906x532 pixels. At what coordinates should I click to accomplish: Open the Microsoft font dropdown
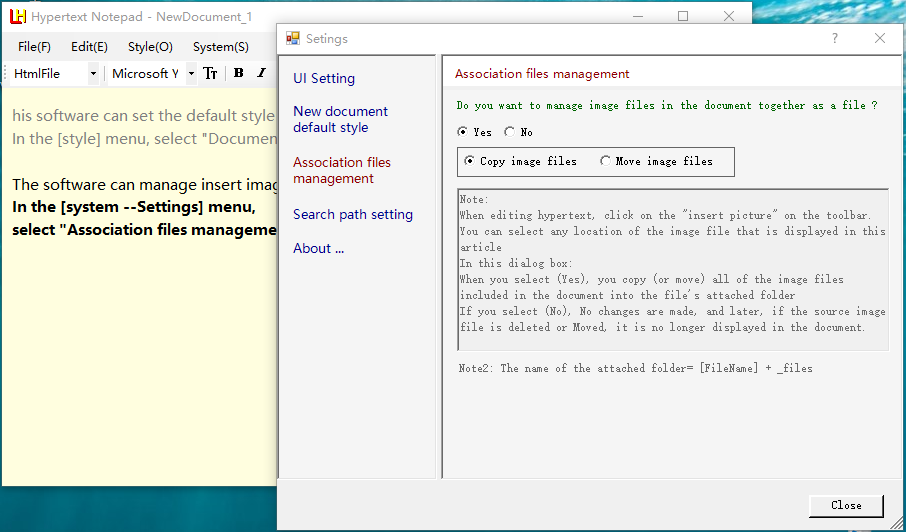pos(191,74)
